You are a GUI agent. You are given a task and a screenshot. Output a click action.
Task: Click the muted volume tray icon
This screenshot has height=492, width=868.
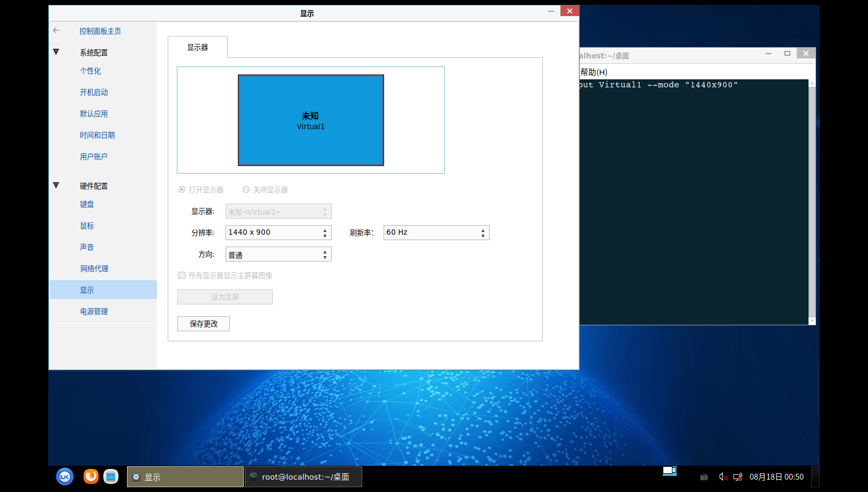[x=723, y=477]
